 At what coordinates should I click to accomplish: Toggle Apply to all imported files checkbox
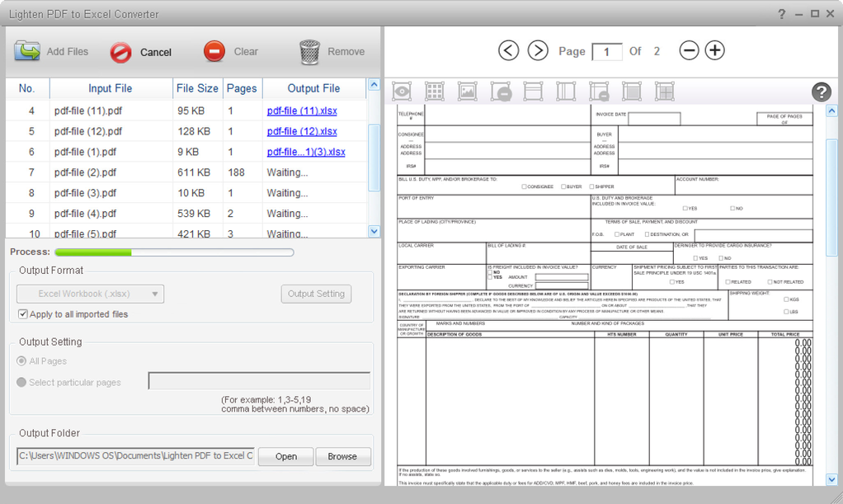(x=23, y=314)
